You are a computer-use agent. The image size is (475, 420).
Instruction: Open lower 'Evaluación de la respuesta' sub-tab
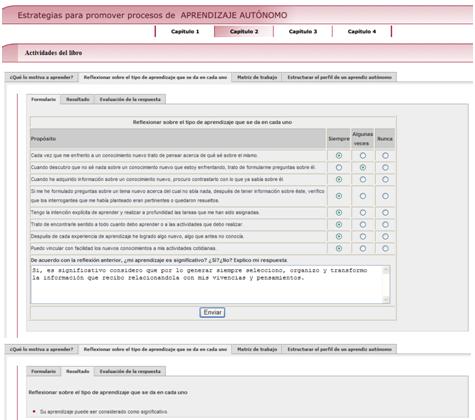[130, 371]
